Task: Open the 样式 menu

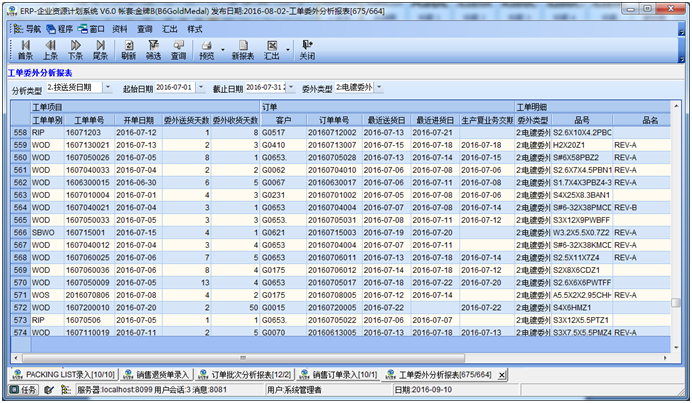Action: click(195, 29)
